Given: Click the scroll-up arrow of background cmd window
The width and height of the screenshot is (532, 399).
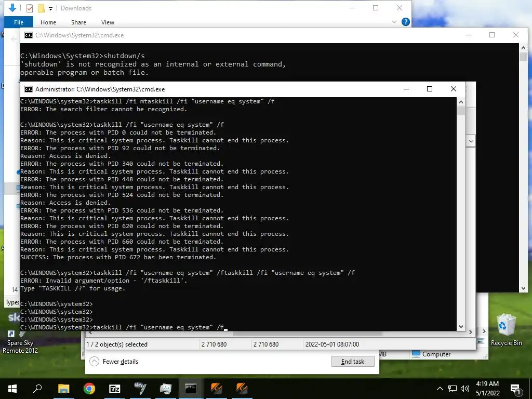Looking at the screenshot, I should [523, 48].
